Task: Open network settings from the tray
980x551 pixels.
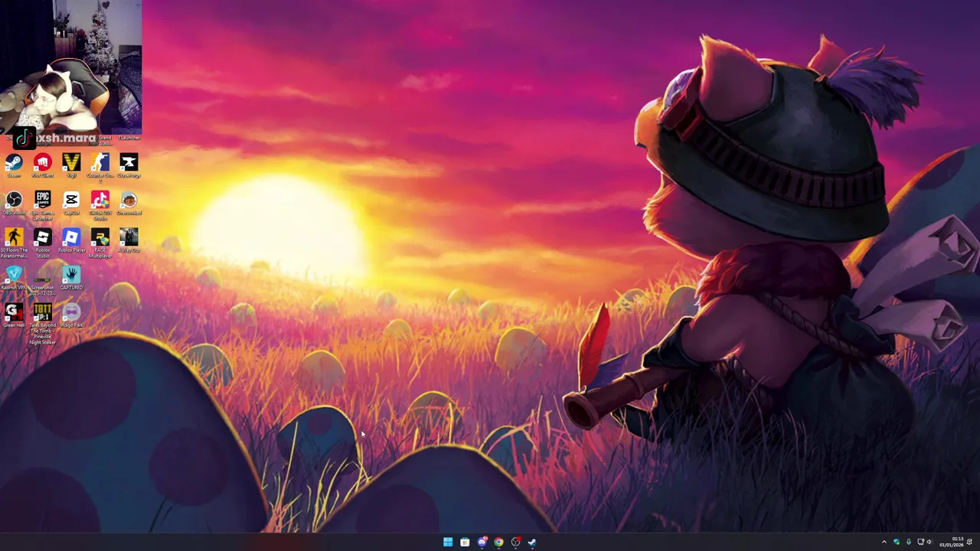Action: pos(921,542)
